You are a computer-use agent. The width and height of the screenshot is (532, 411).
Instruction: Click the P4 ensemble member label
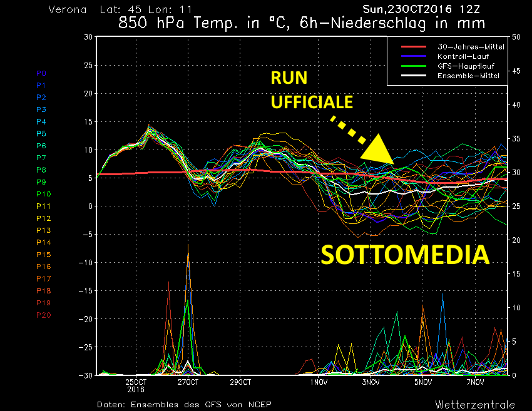[41, 122]
